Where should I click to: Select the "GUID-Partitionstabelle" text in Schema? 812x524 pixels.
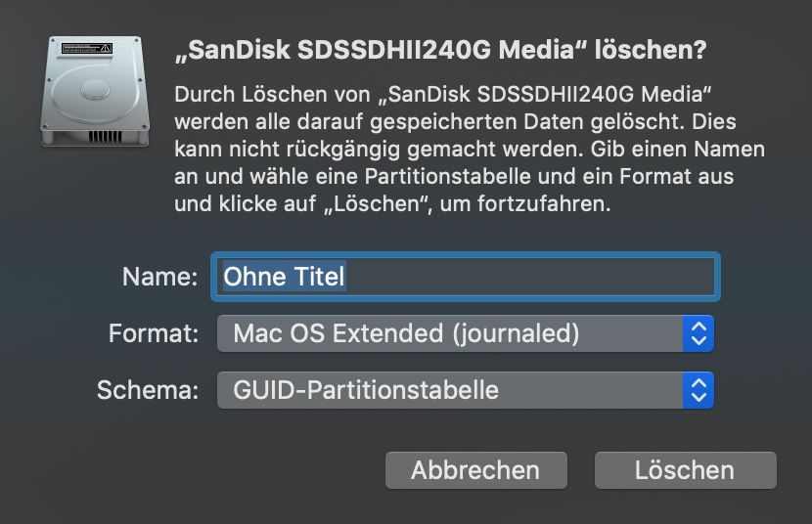(366, 391)
